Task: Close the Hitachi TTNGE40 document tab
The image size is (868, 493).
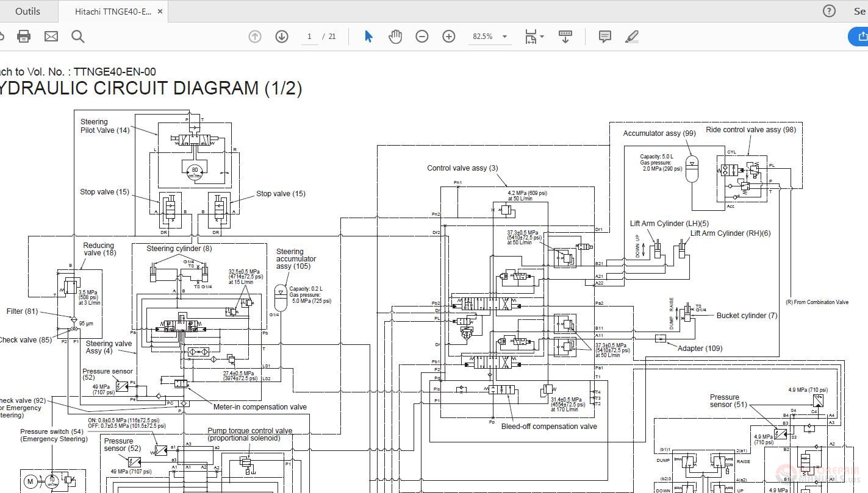Action: click(160, 11)
